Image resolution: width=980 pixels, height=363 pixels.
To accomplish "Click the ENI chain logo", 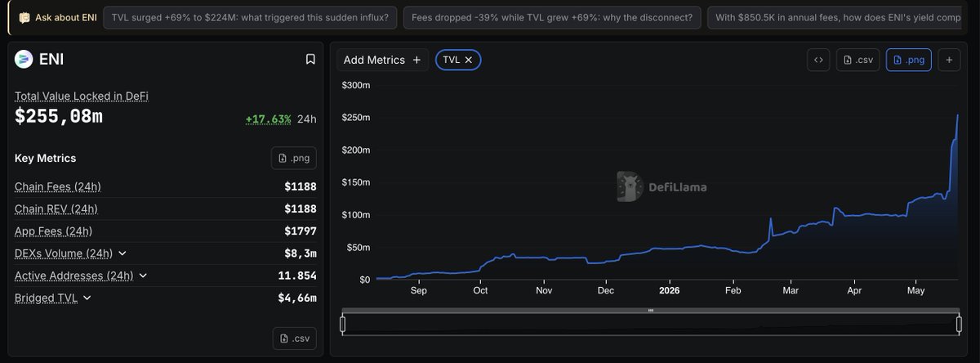I will [24, 59].
